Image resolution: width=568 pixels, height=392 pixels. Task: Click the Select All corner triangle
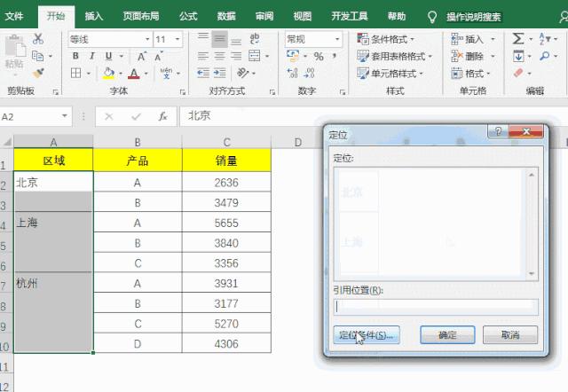pos(7,142)
